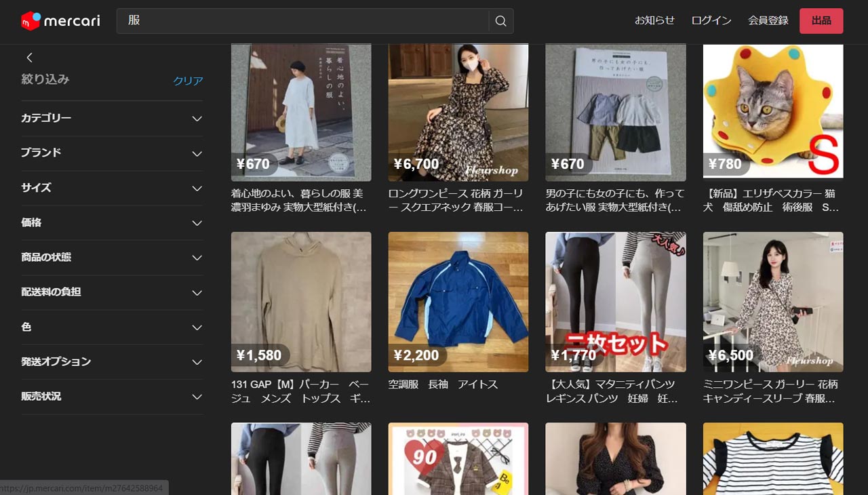
Task: Open the plaid jacket set thumbnail with 90 heart
Action: point(458,459)
